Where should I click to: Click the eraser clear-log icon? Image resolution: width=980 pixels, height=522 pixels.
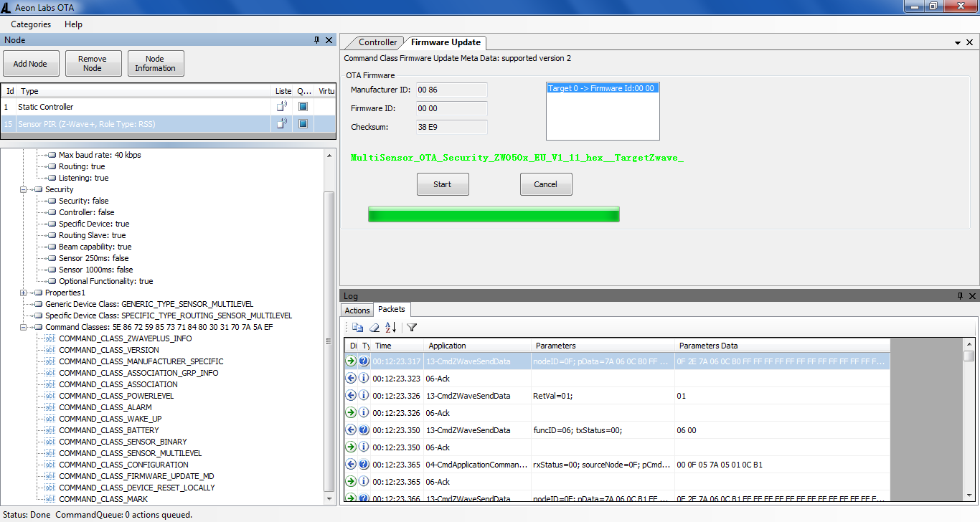[x=374, y=328]
